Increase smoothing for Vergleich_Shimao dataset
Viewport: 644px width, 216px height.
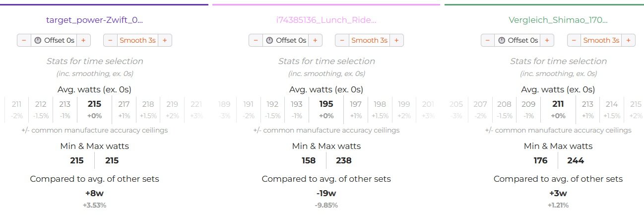click(629, 40)
